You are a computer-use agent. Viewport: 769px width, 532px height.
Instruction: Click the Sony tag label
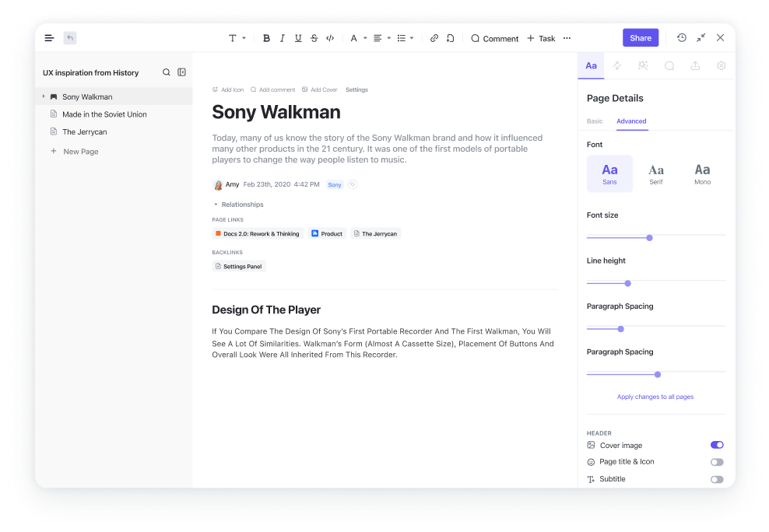[335, 184]
